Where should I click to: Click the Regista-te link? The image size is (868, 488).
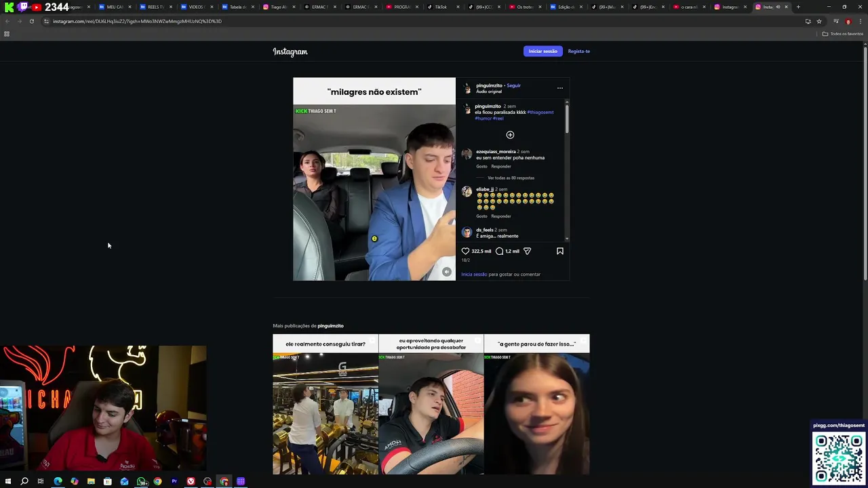pos(579,51)
